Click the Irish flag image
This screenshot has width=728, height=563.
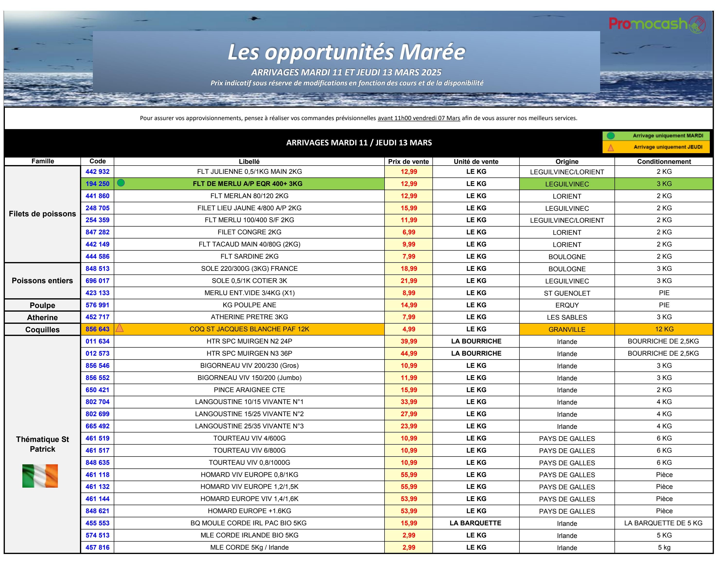coord(40,476)
